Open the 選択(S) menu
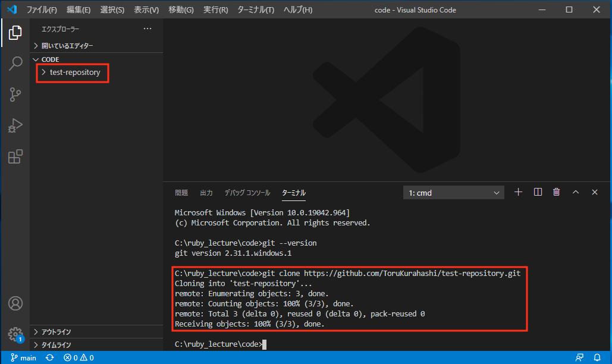This screenshot has height=364, width=612. click(x=112, y=10)
